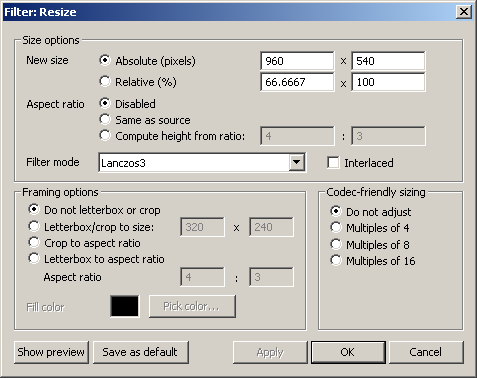Click the absolute width field showing 960
The height and width of the screenshot is (378, 477).
point(297,61)
